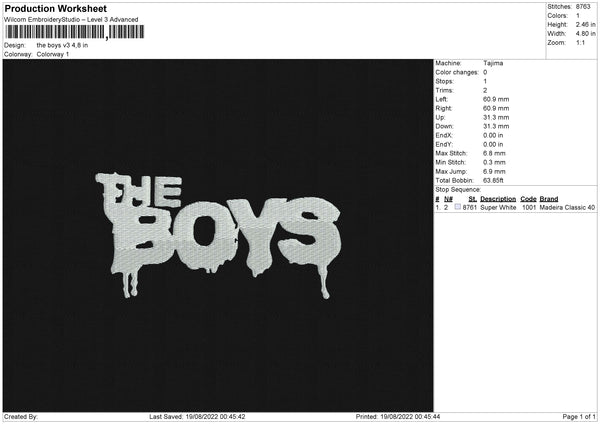This screenshot has height=424, width=600.
Task: Click the Super White thread color swatch
Action: (458, 207)
